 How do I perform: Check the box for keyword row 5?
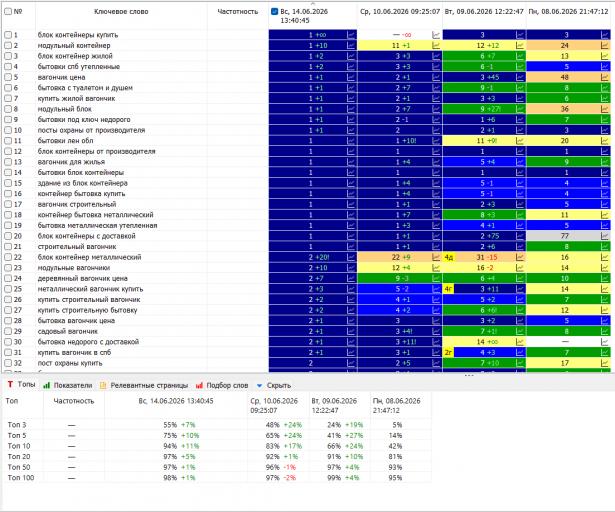(x=8, y=77)
